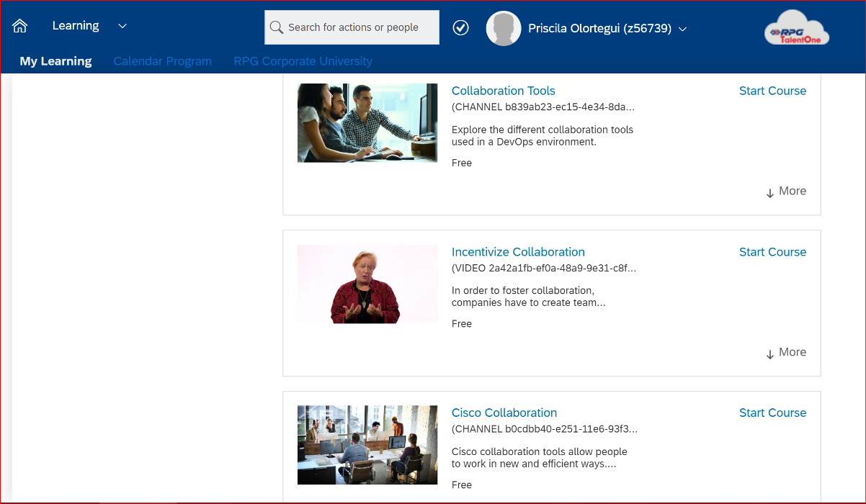The image size is (866, 504).
Task: Click the CHANNEL b0cdbb40 identifier text
Action: tap(545, 429)
